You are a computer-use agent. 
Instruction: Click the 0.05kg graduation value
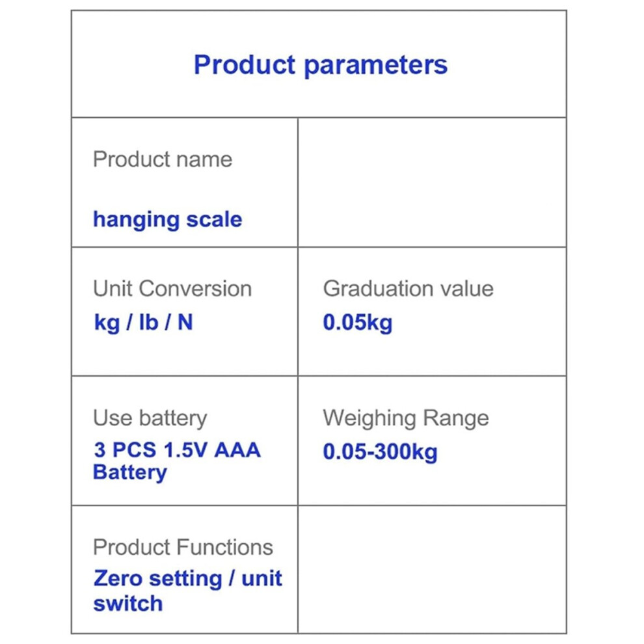click(x=358, y=323)
